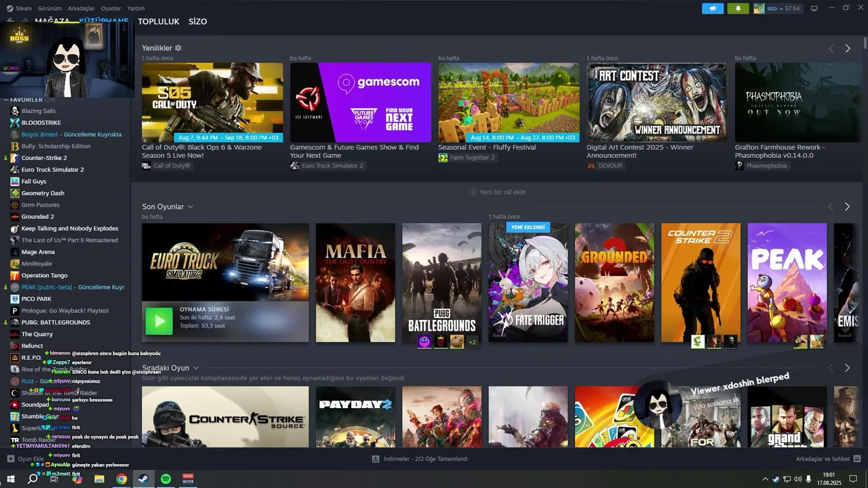Open the Oyunlar menu

(111, 8)
